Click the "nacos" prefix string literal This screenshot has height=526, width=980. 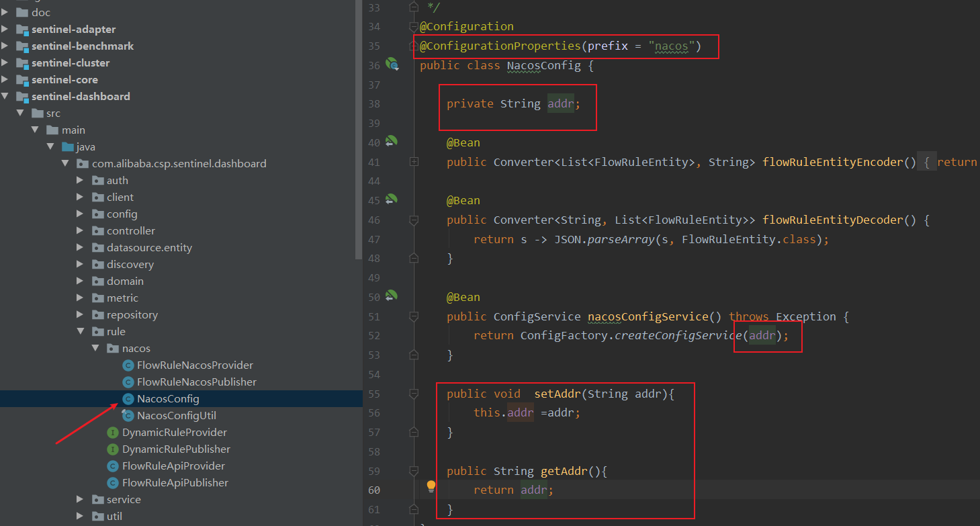(672, 46)
